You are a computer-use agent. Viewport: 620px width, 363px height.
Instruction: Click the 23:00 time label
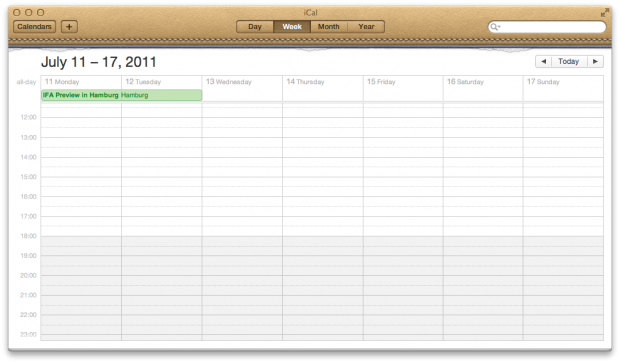pyautogui.click(x=28, y=335)
